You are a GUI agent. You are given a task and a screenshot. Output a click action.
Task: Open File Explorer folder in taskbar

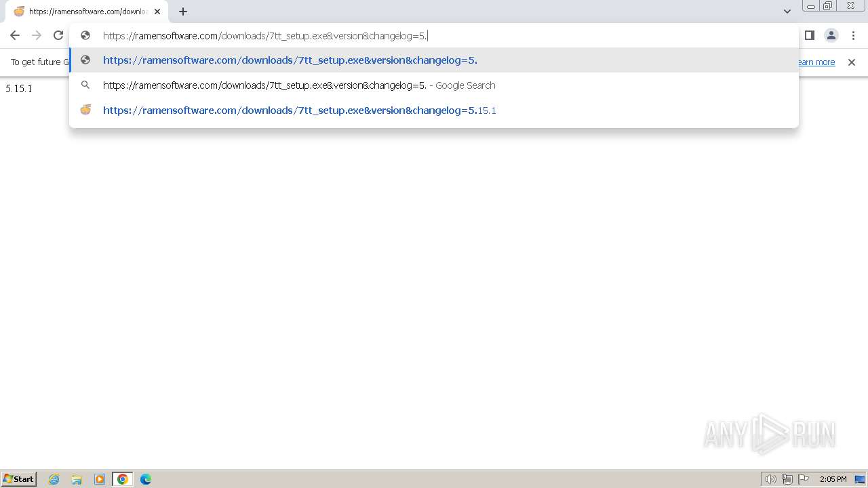77,479
